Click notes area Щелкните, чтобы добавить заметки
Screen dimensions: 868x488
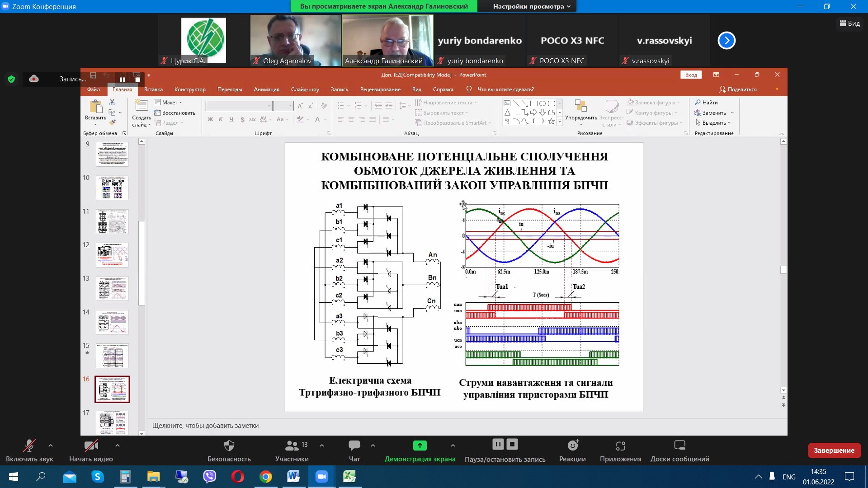(x=205, y=426)
